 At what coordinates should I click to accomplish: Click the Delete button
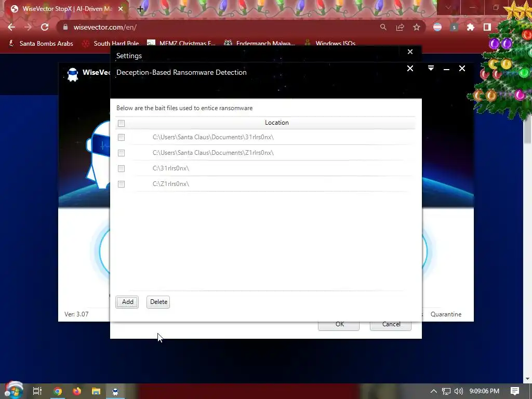tap(158, 302)
